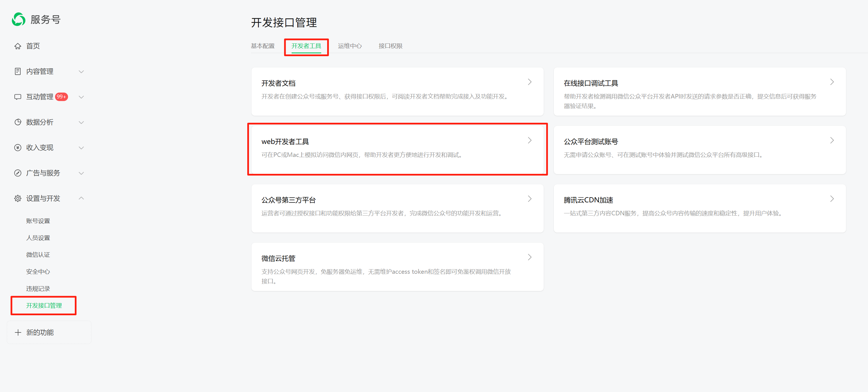
Task: Open 微信认证 submenu item
Action: (x=38, y=255)
